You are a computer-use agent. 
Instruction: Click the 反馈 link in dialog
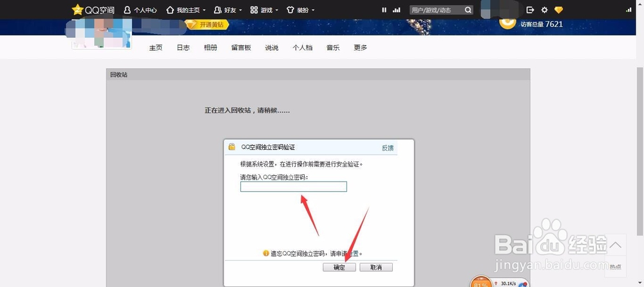[x=388, y=148]
